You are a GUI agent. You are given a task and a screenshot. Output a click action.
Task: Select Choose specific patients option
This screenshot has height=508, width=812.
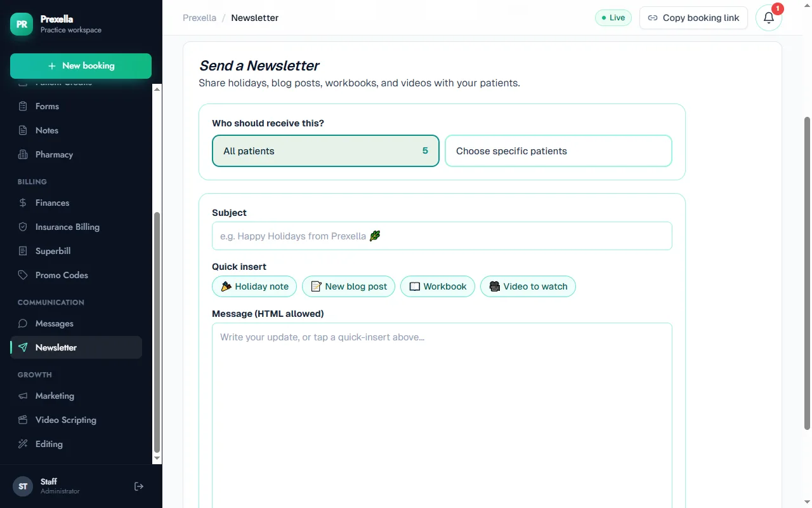click(558, 151)
